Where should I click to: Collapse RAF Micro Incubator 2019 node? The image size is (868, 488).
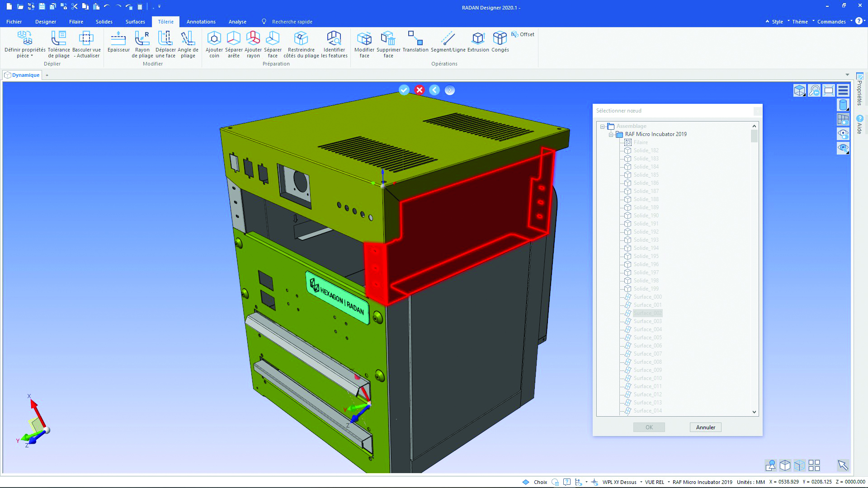pyautogui.click(x=611, y=135)
